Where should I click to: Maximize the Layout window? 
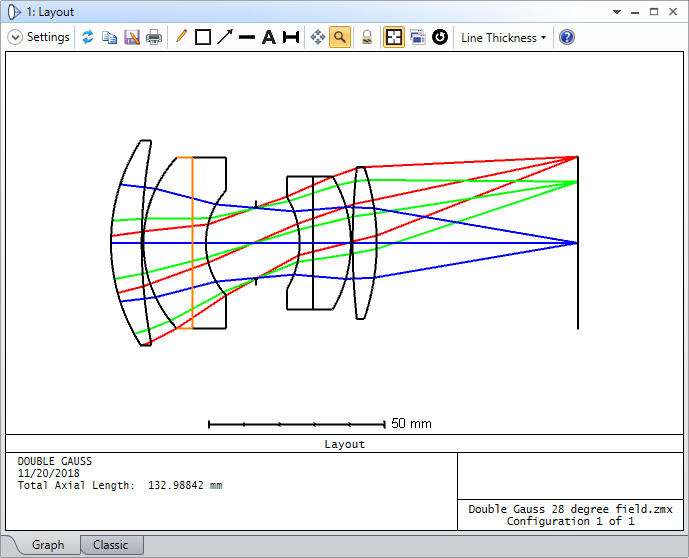click(654, 12)
